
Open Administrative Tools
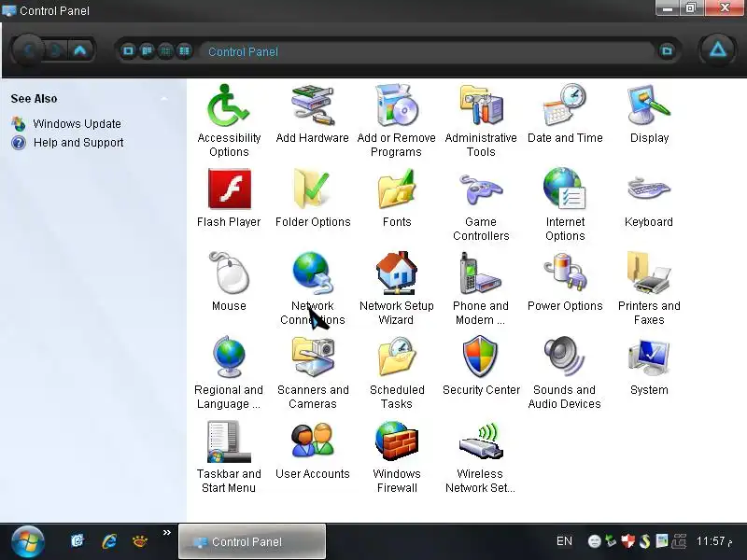tap(481, 121)
